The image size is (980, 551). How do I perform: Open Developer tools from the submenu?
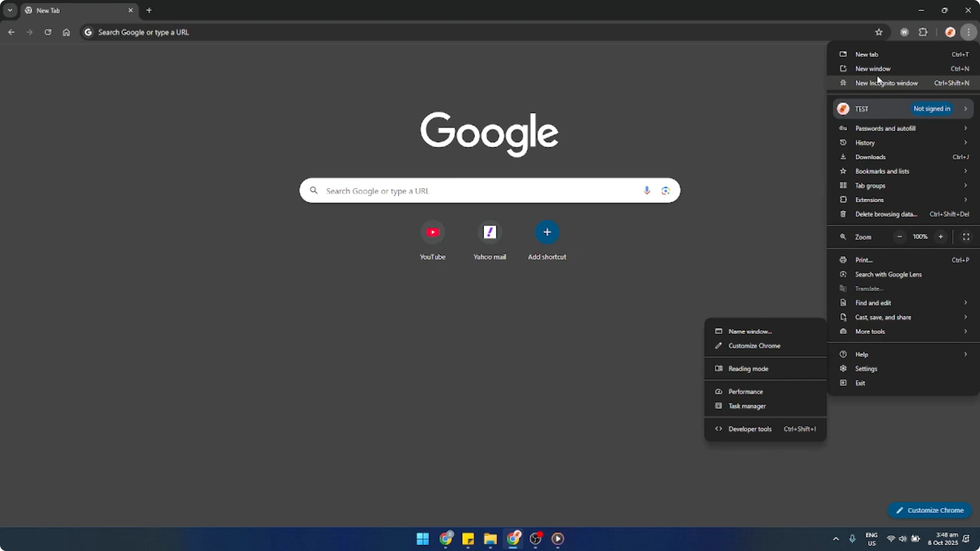765,429
